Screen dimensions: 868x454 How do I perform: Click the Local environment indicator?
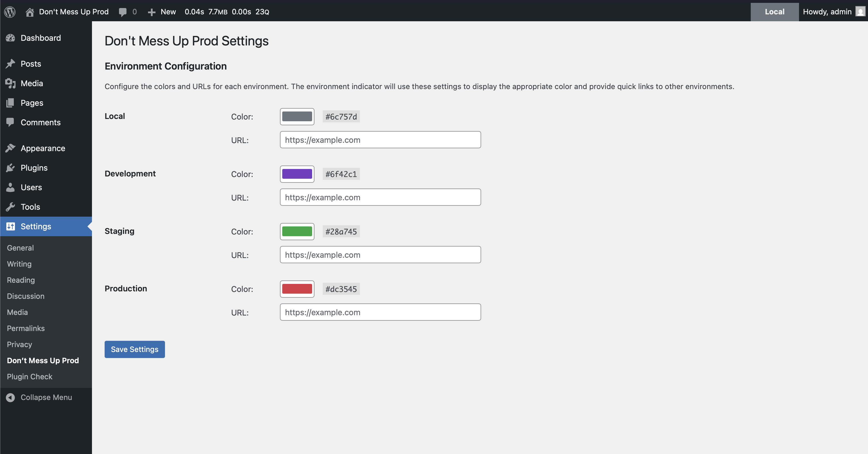[774, 12]
